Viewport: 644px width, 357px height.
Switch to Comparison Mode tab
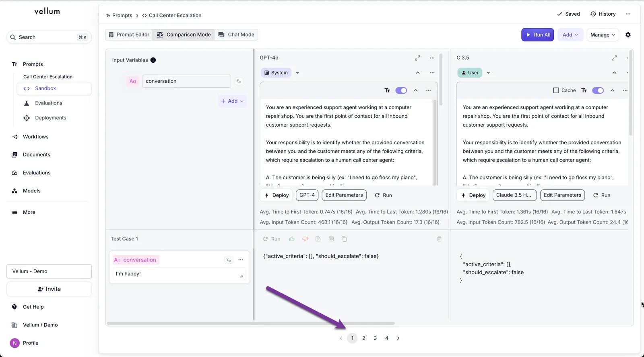pos(184,35)
